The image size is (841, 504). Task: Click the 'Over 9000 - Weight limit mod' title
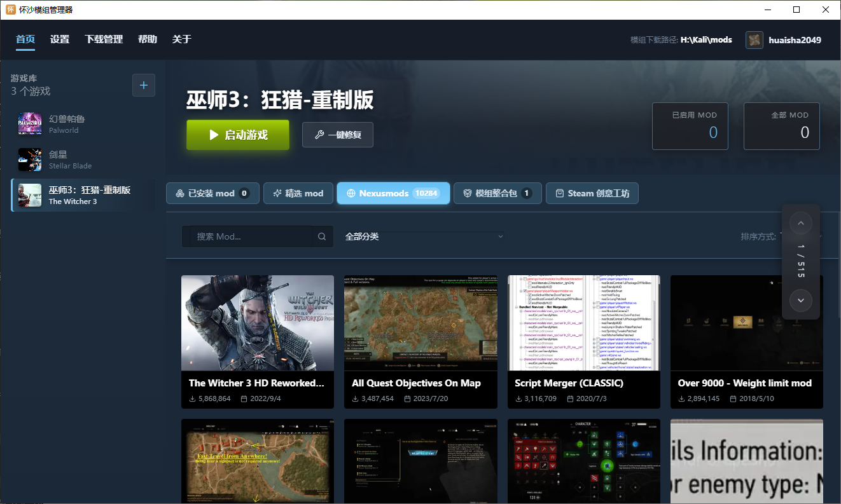(745, 383)
